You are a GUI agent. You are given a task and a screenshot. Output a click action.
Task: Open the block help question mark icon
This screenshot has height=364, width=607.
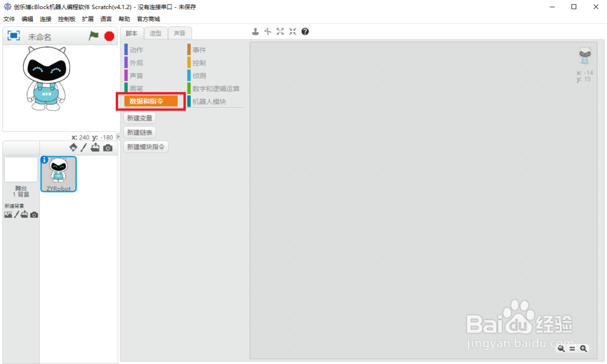click(305, 31)
